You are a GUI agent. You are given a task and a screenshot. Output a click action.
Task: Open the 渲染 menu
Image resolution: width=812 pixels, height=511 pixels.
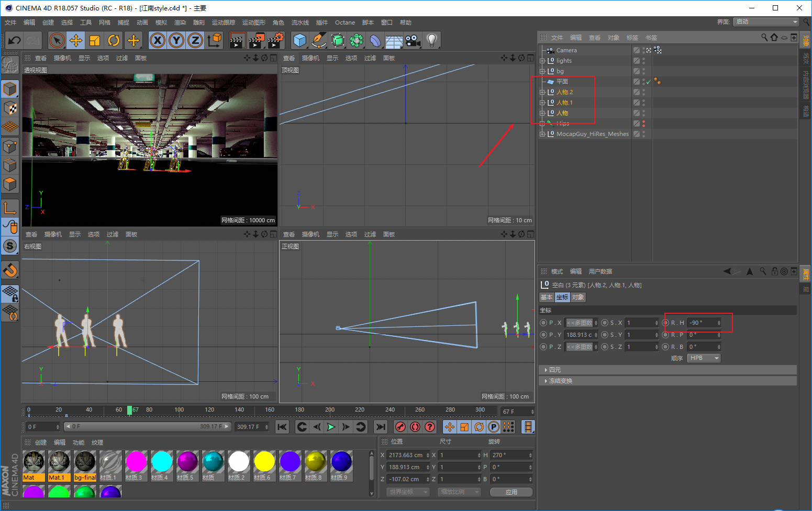coord(180,22)
